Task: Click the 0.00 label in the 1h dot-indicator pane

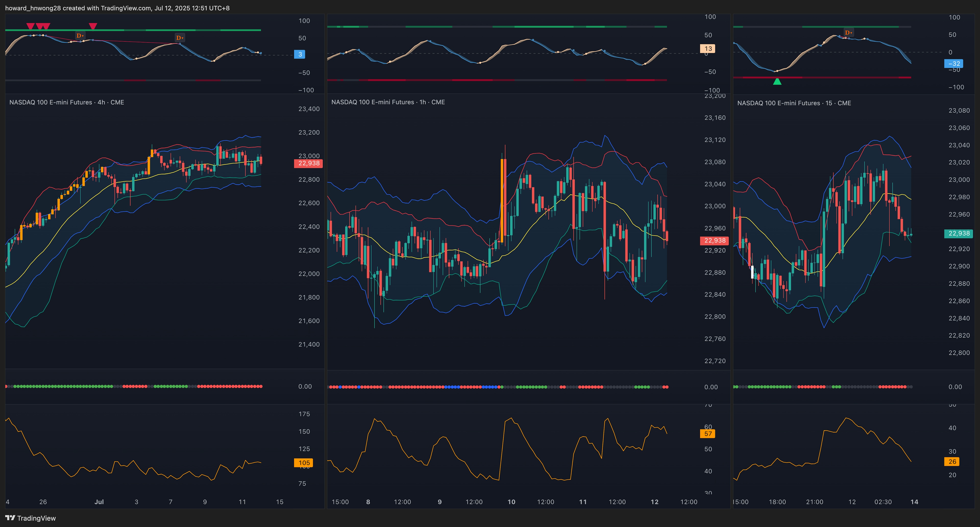Action: coord(711,387)
